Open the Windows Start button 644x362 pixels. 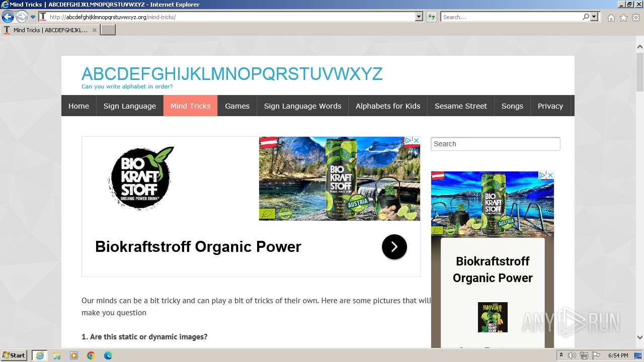pyautogui.click(x=14, y=355)
